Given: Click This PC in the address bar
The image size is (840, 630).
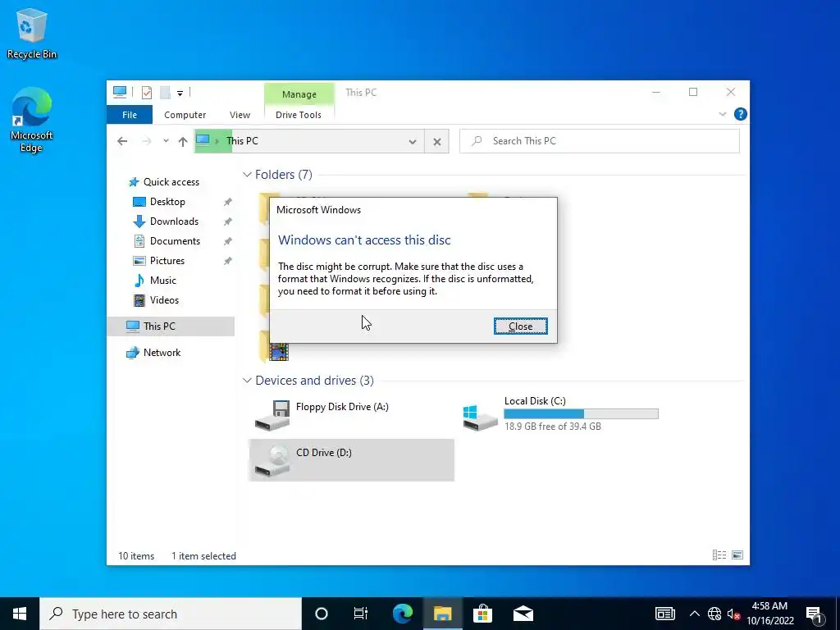Looking at the screenshot, I should [x=242, y=141].
